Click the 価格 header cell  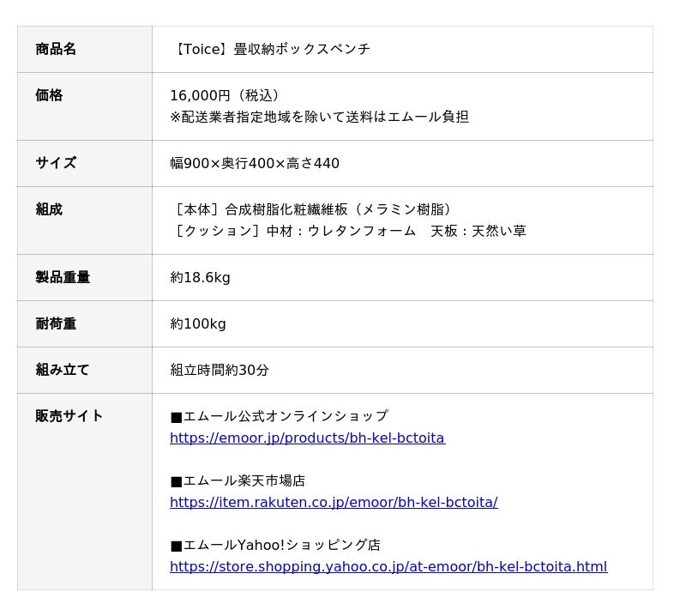pos(85,106)
